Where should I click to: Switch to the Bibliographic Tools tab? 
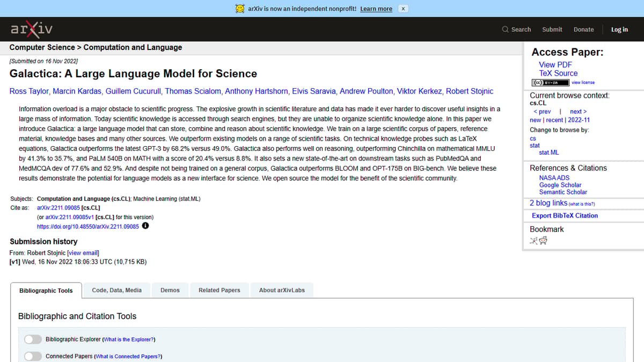tap(46, 291)
